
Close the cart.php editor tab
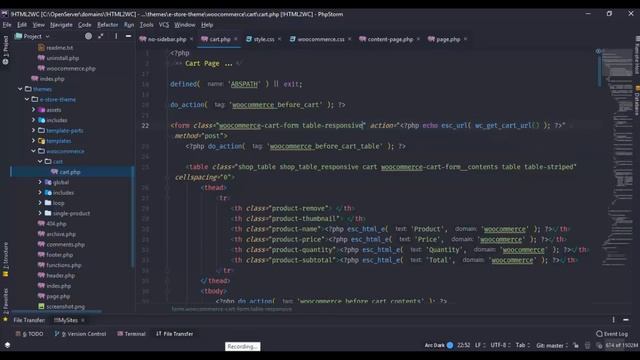tap(236, 39)
